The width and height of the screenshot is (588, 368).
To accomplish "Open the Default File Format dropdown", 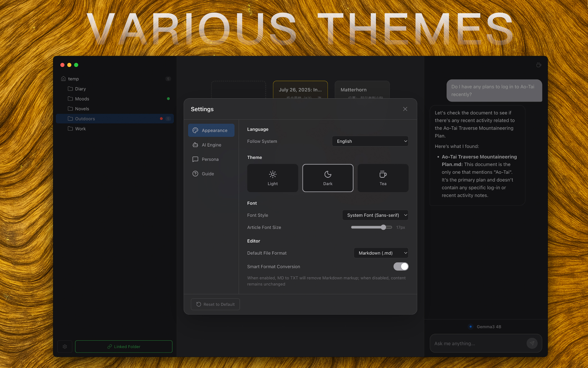I will tap(381, 253).
